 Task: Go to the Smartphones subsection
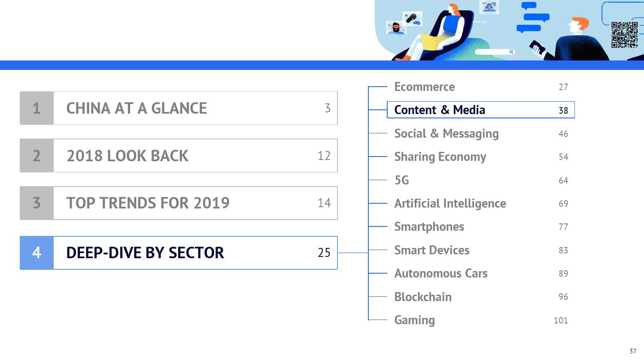tap(429, 227)
